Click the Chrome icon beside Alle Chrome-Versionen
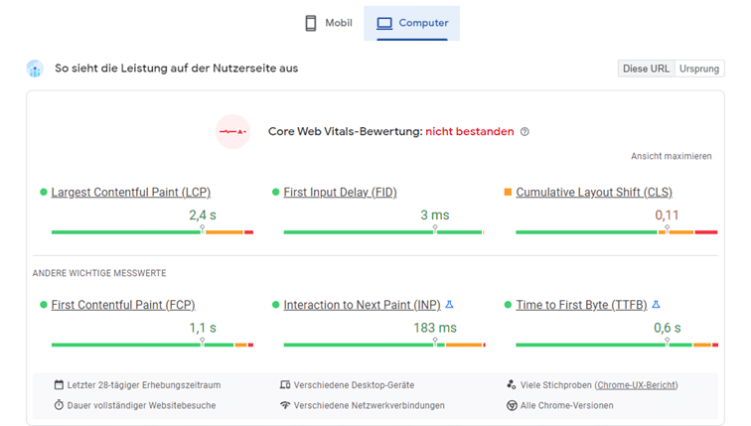The height and width of the screenshot is (426, 751). coord(512,405)
